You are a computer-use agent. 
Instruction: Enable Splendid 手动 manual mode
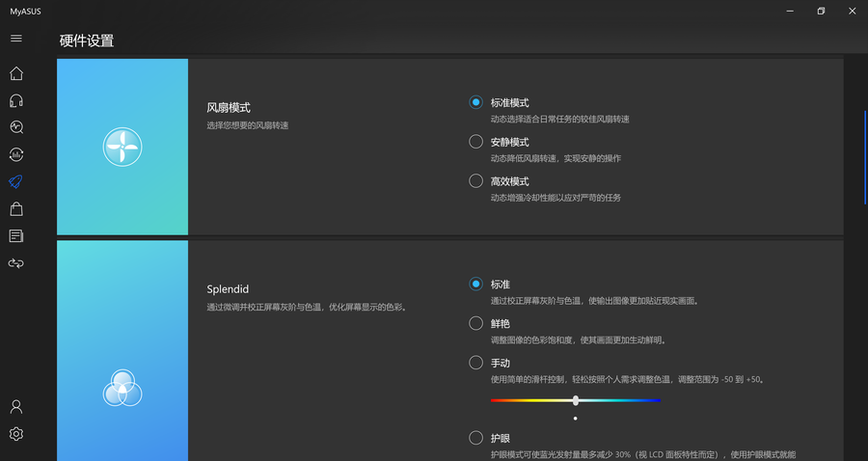click(x=475, y=364)
